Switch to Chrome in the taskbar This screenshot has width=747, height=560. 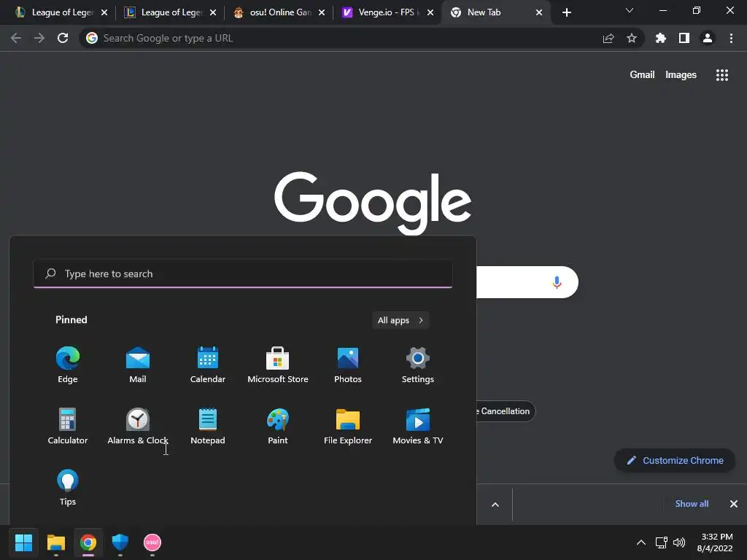coord(88,542)
